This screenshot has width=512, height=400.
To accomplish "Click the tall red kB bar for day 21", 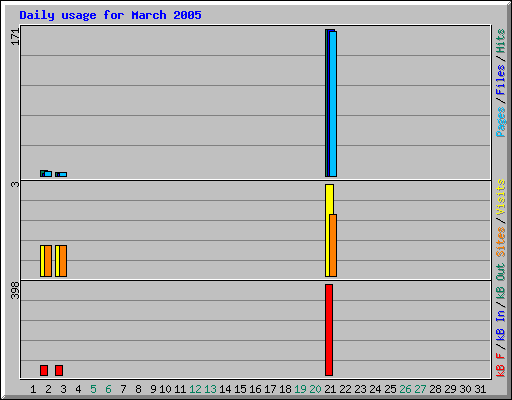I will coord(329,330).
